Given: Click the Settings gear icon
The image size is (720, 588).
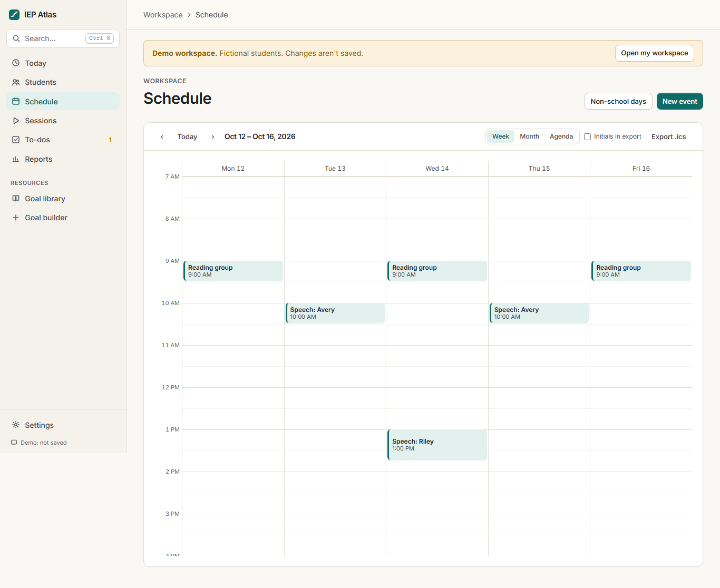Looking at the screenshot, I should coord(16,425).
